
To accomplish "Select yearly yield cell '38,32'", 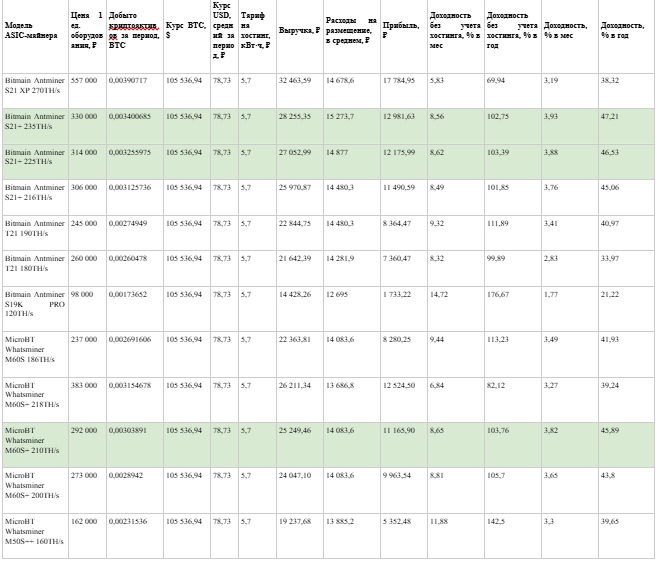I will [626, 91].
